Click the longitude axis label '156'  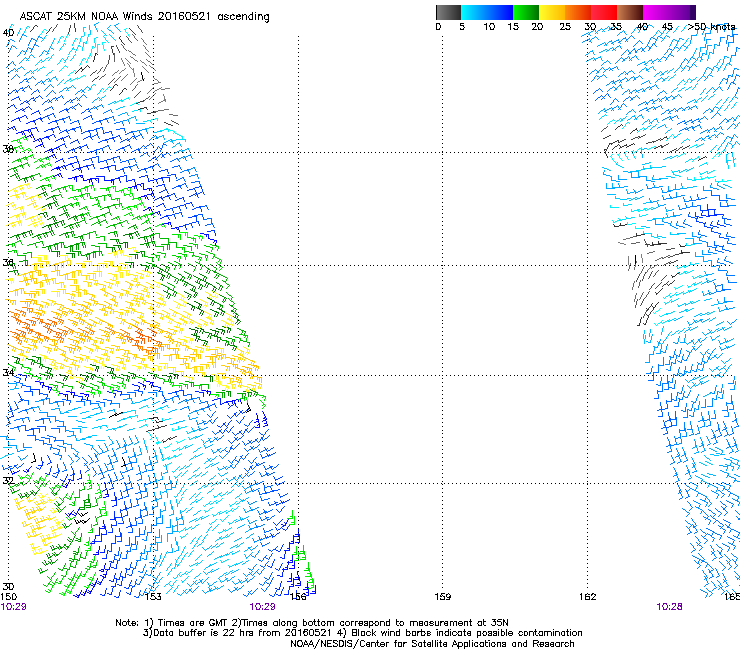click(298, 597)
